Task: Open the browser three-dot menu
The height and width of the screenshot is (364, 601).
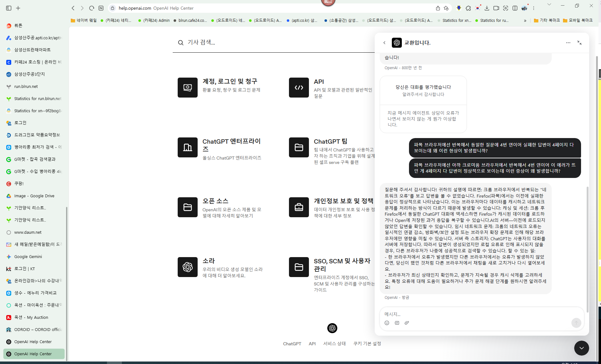Action: tap(534, 8)
